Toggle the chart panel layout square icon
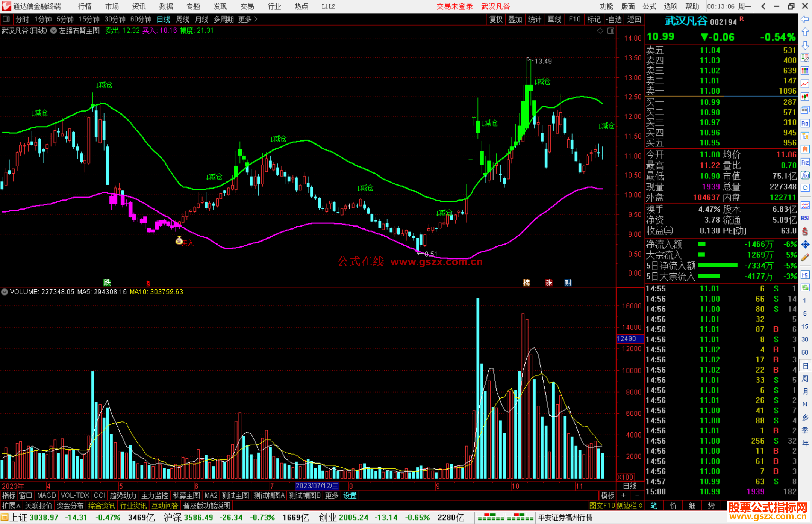The height and width of the screenshot is (524, 812). (x=611, y=31)
